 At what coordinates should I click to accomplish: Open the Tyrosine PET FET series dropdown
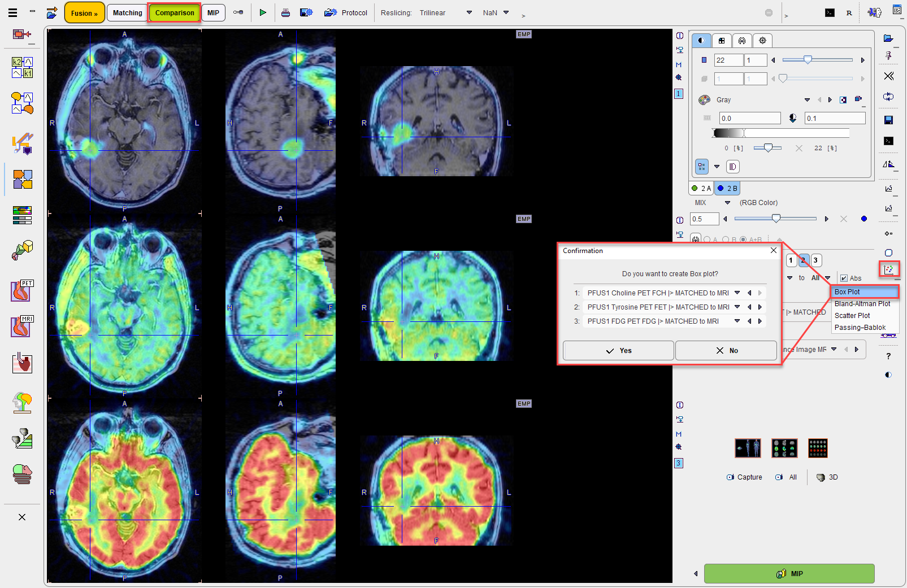(737, 307)
